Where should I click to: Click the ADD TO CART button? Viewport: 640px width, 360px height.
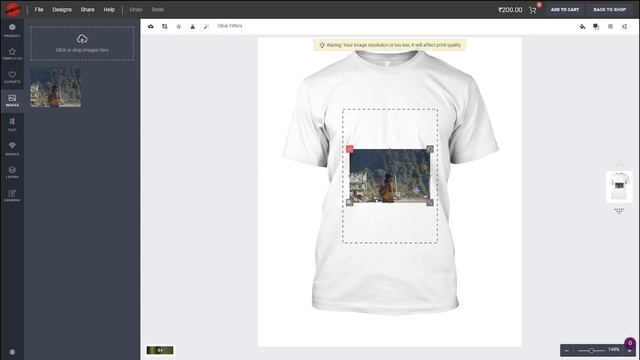(x=564, y=9)
